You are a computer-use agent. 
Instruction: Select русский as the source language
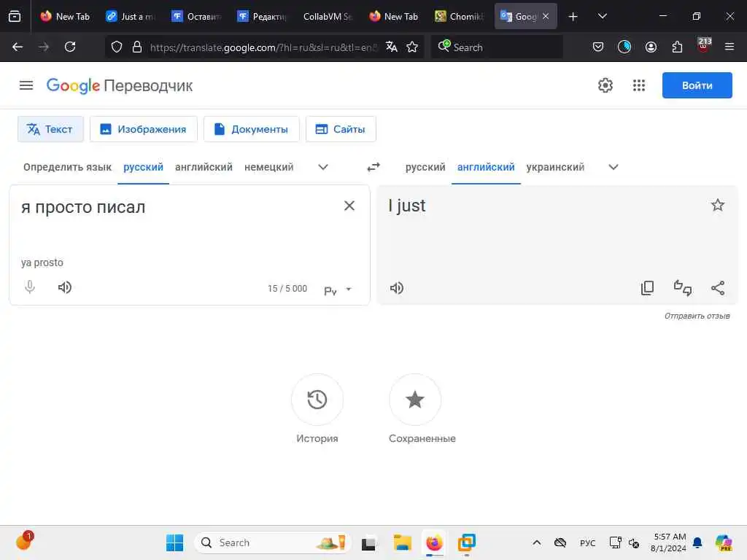click(144, 167)
